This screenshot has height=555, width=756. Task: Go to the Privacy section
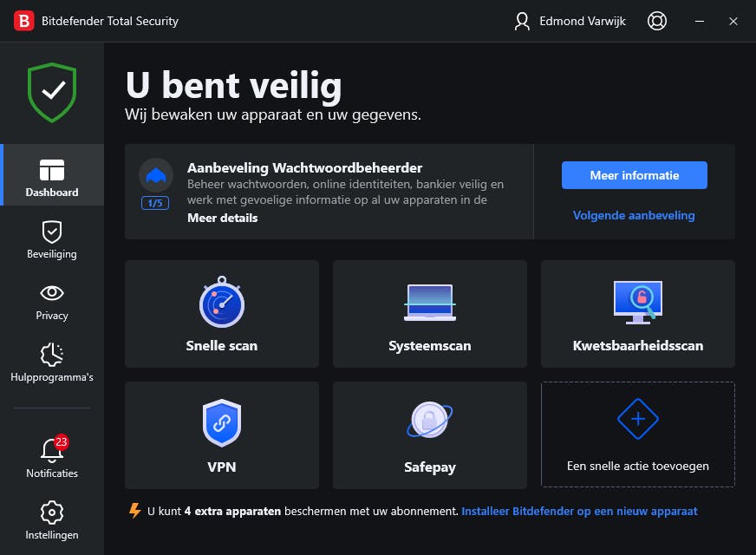pyautogui.click(x=52, y=300)
